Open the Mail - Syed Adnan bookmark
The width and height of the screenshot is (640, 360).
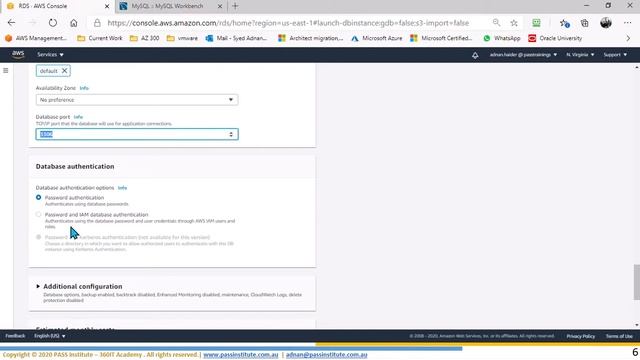point(237,38)
